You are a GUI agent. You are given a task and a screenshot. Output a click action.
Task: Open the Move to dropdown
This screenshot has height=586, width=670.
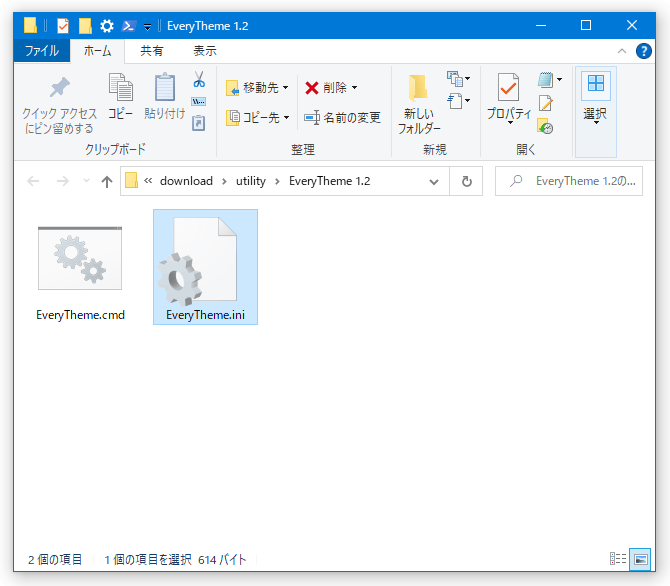pyautogui.click(x=257, y=88)
